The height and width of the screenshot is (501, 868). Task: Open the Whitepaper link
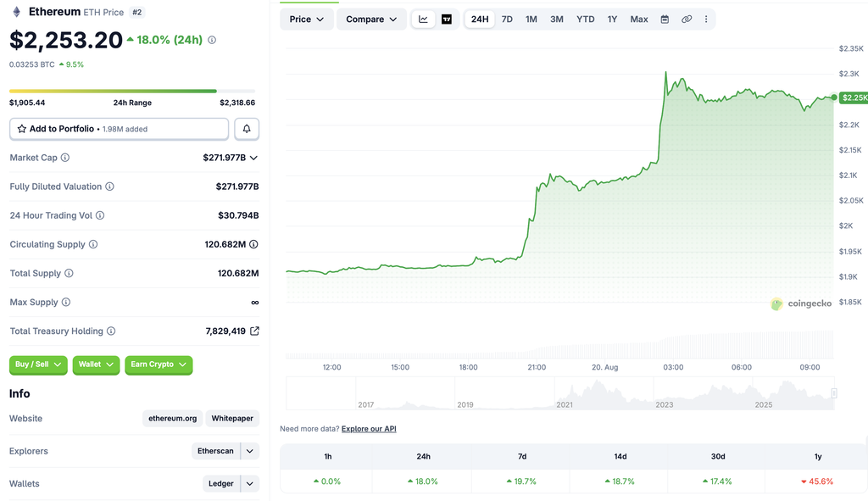(x=232, y=419)
